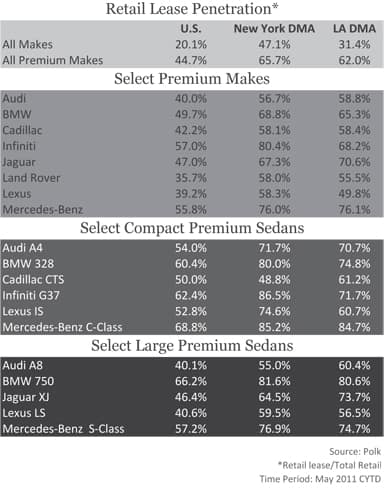Click the BMW 328 row label
Image resolution: width=387 pixels, height=491 pixels.
coord(28,264)
